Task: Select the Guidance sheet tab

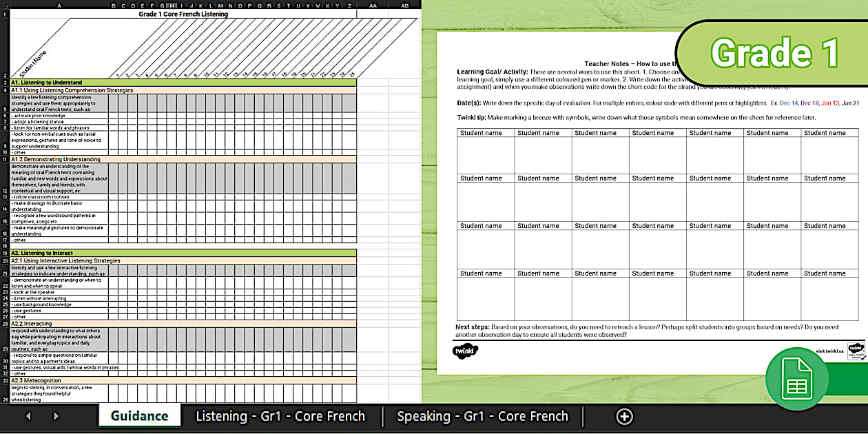Action: pos(141,417)
